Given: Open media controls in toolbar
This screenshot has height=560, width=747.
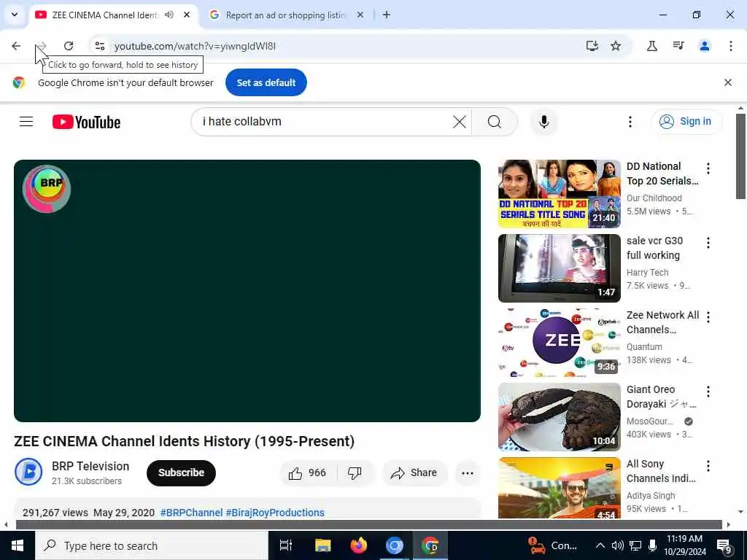Looking at the screenshot, I should [678, 46].
